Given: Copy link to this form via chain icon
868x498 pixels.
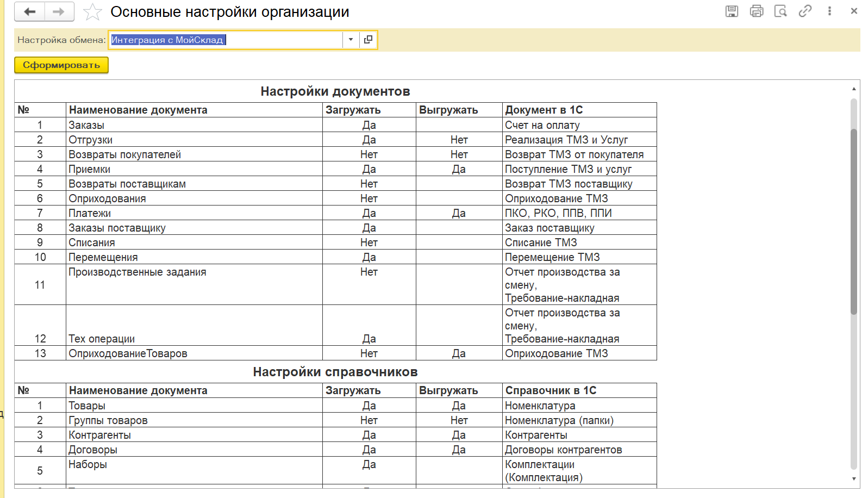Looking at the screenshot, I should (x=805, y=11).
